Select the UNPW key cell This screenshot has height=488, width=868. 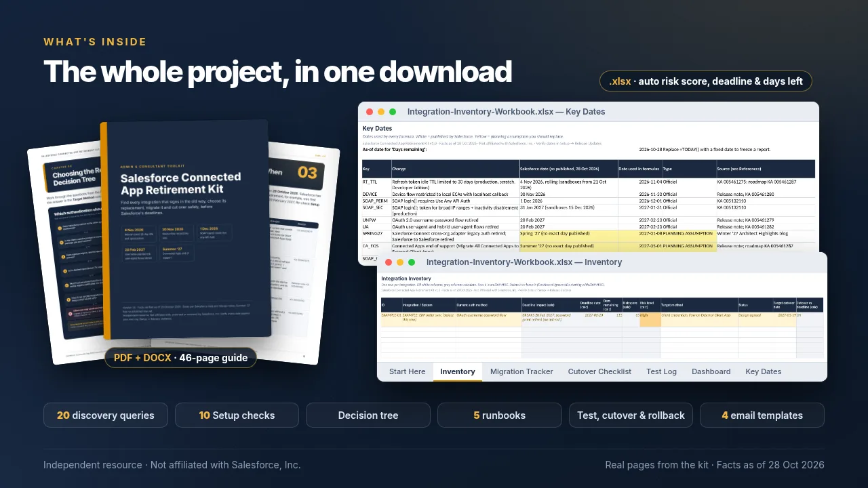coord(376,220)
